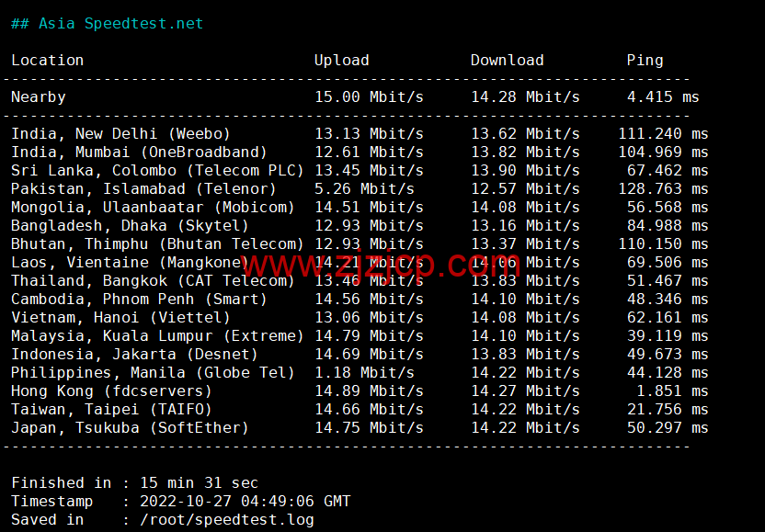The height and width of the screenshot is (532, 765).
Task: Click the Upload column header
Action: (x=341, y=61)
